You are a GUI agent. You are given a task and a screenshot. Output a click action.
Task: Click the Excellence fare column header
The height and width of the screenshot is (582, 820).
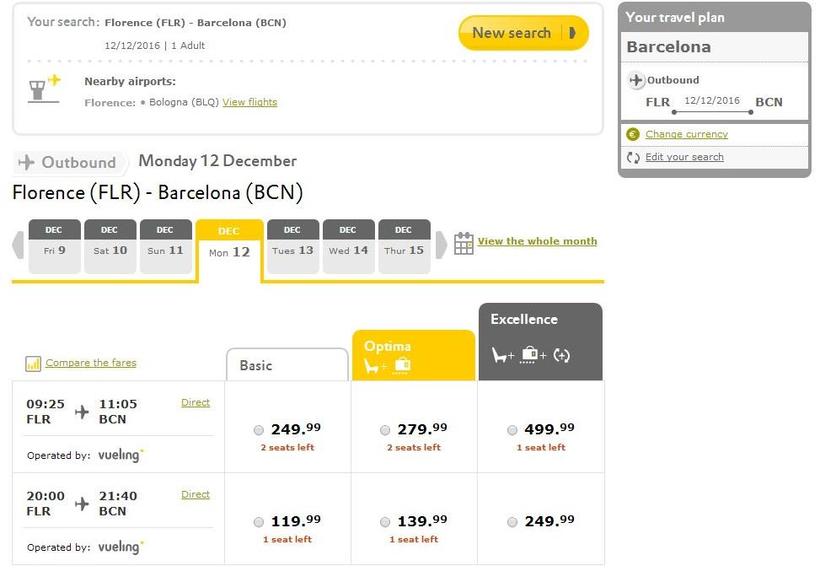(x=540, y=341)
